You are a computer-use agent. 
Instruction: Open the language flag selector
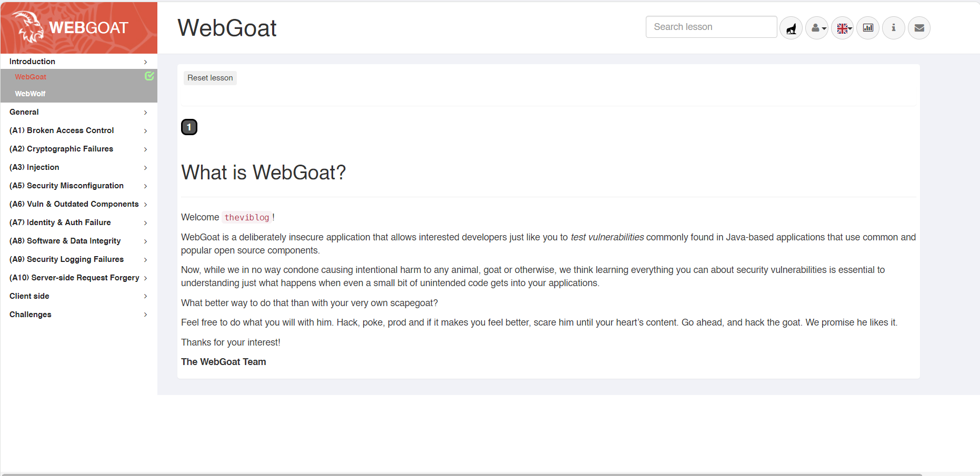843,28
